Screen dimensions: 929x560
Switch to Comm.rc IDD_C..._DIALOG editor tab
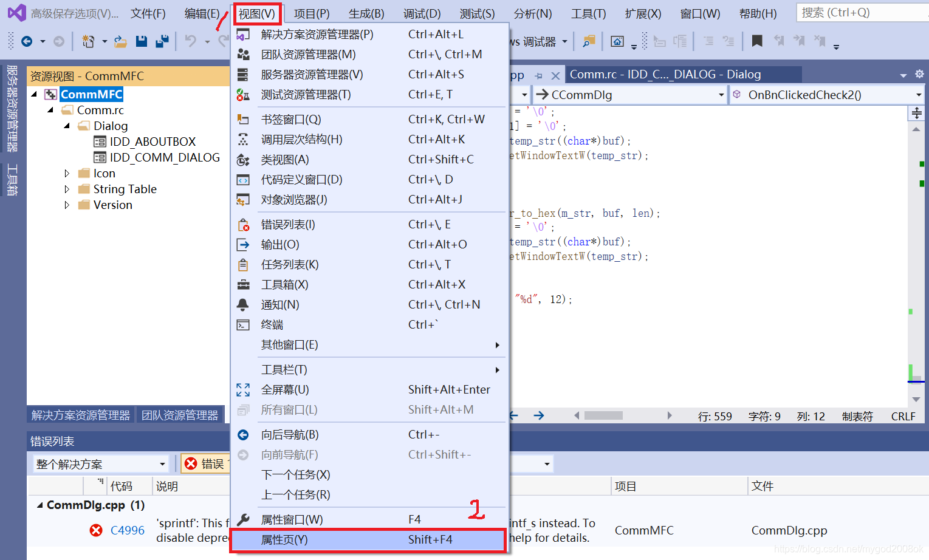683,75
